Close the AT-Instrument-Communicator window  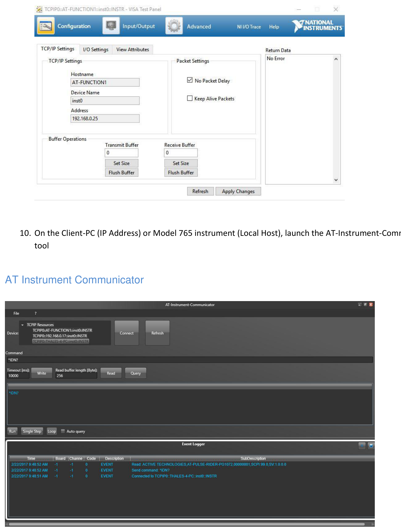coord(371,304)
